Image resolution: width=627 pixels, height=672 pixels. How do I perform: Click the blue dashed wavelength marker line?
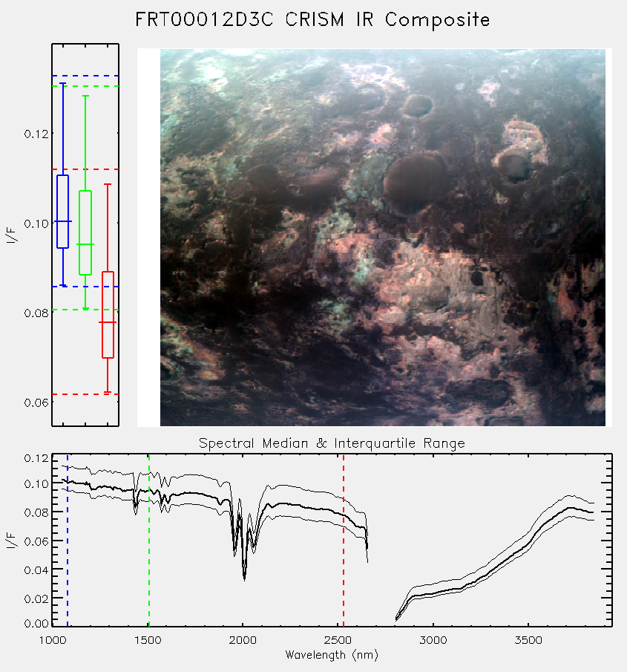(68, 540)
